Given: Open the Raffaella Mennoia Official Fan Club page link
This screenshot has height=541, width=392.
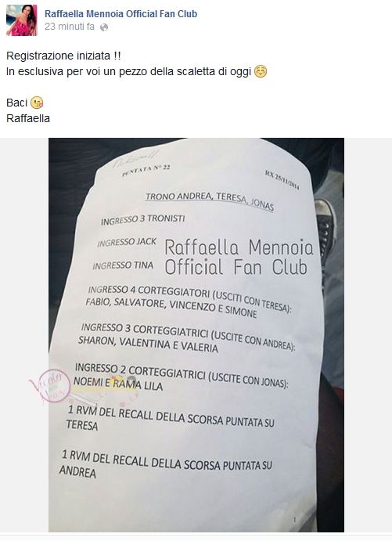Looking at the screenshot, I should (121, 14).
